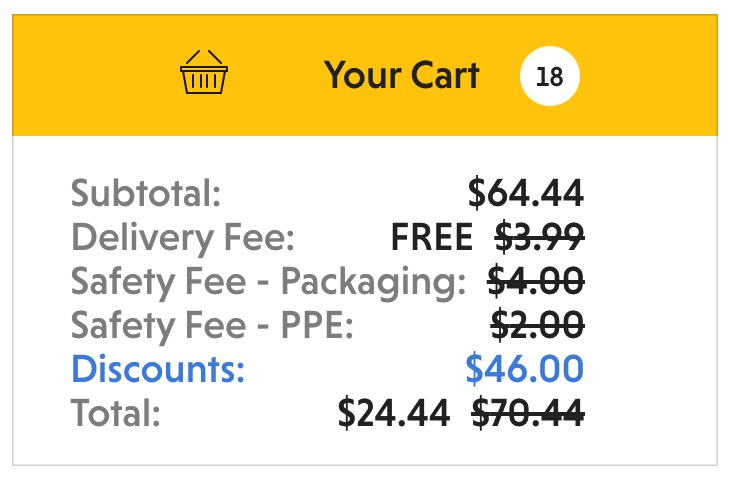Click the $64.44 subtotal amount

[525, 193]
